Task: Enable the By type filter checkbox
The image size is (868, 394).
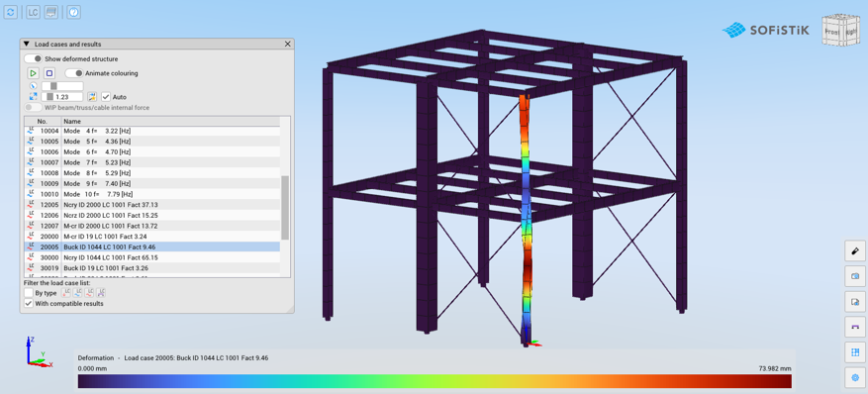Action: click(29, 293)
